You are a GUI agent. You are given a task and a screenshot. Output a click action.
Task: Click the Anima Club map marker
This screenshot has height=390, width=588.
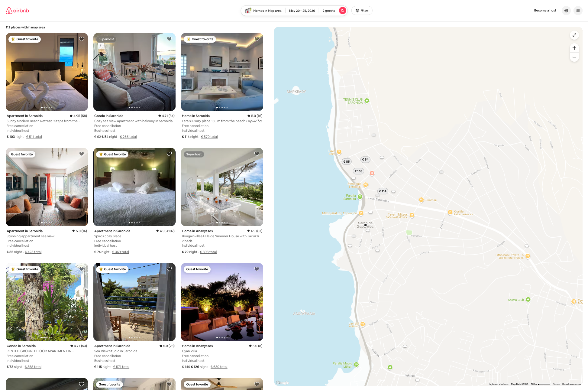[x=528, y=300]
